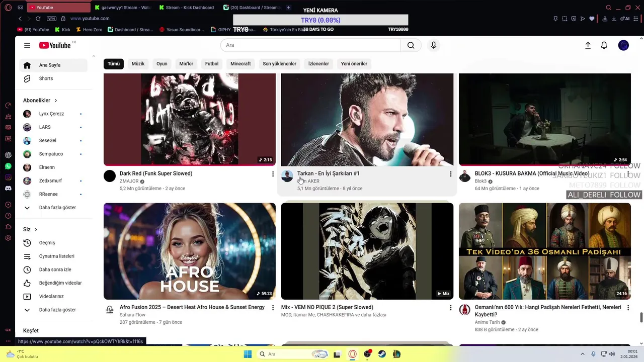Open Videolarınız in the sidebar
This screenshot has height=362, width=644.
tap(53, 297)
